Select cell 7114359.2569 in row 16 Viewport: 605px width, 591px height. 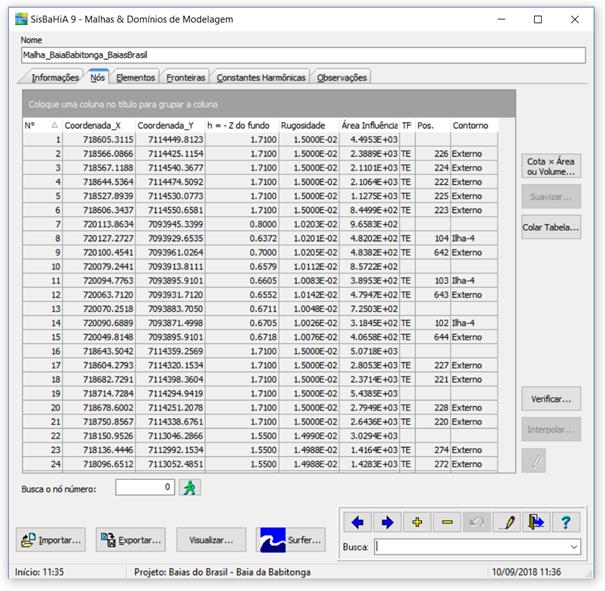170,351
